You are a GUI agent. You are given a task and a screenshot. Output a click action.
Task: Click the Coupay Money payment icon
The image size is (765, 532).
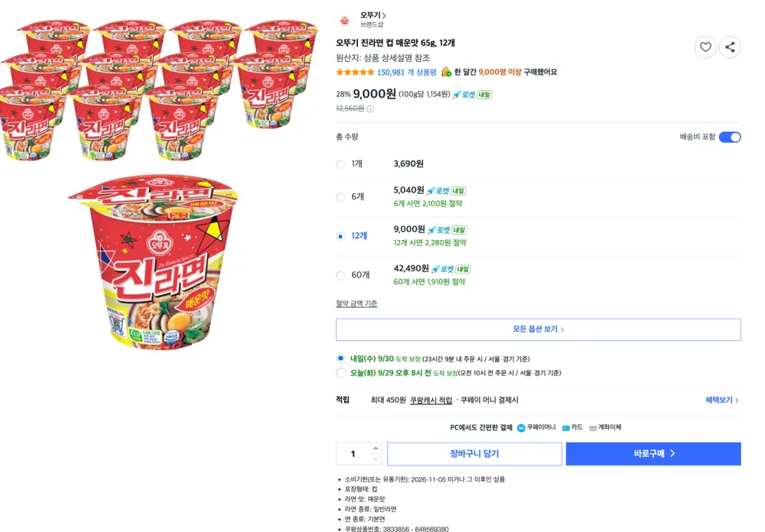(x=521, y=427)
